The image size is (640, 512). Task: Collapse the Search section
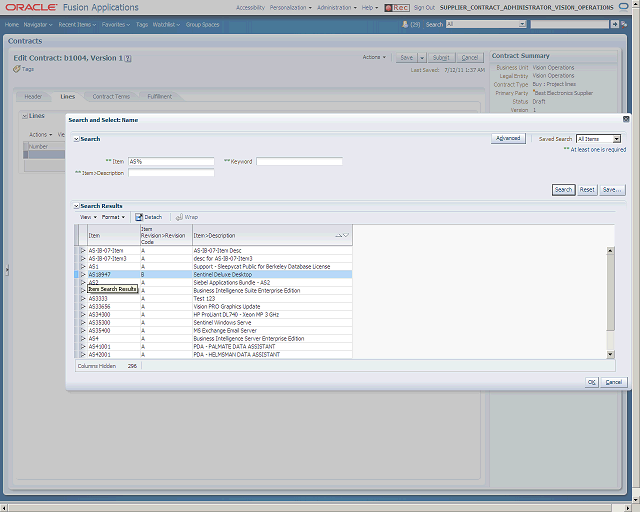(x=76, y=139)
